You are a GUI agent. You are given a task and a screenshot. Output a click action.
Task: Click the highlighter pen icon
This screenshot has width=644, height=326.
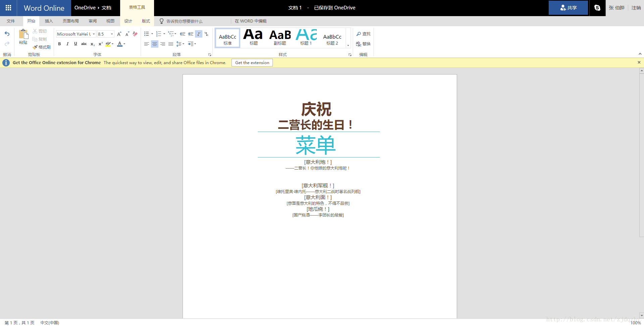coord(108,44)
